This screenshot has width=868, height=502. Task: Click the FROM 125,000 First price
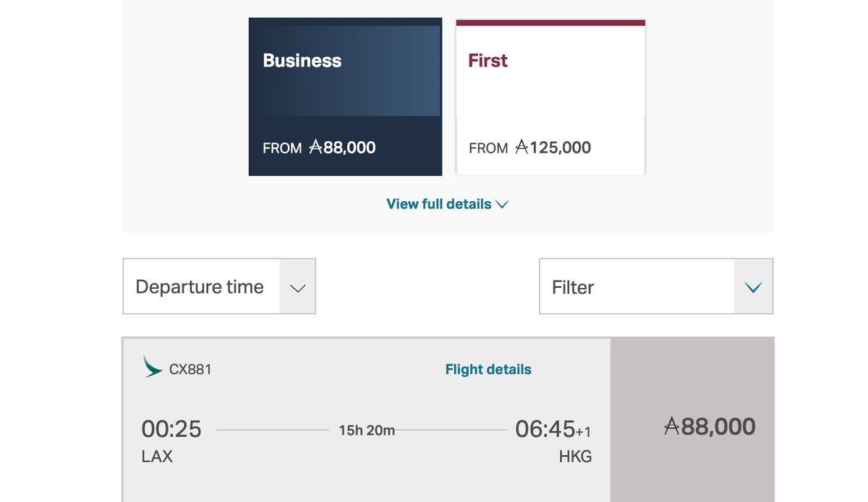tap(530, 148)
